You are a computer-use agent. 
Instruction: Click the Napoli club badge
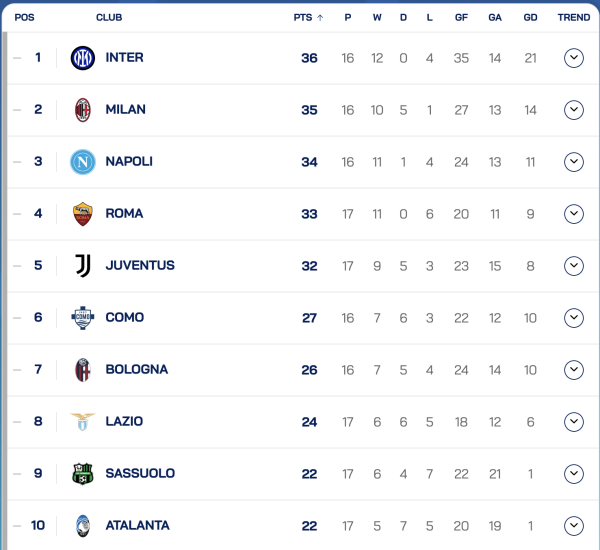[83, 162]
